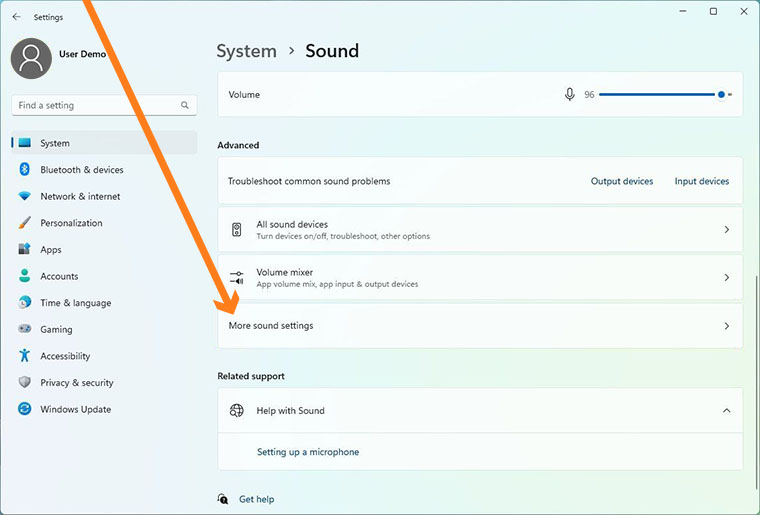Open the speaker icon of All sound devices
This screenshot has height=515, width=760.
click(x=237, y=230)
